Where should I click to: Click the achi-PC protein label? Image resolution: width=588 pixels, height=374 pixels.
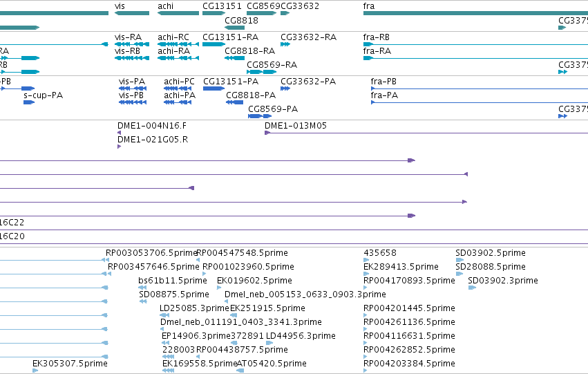tap(179, 82)
